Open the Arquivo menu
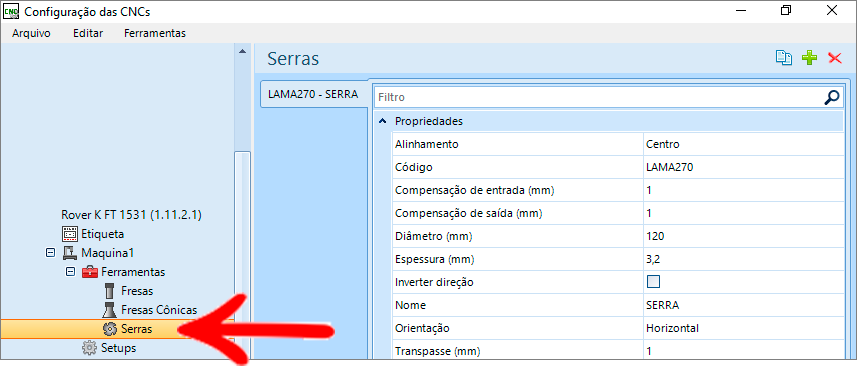 pos(31,33)
